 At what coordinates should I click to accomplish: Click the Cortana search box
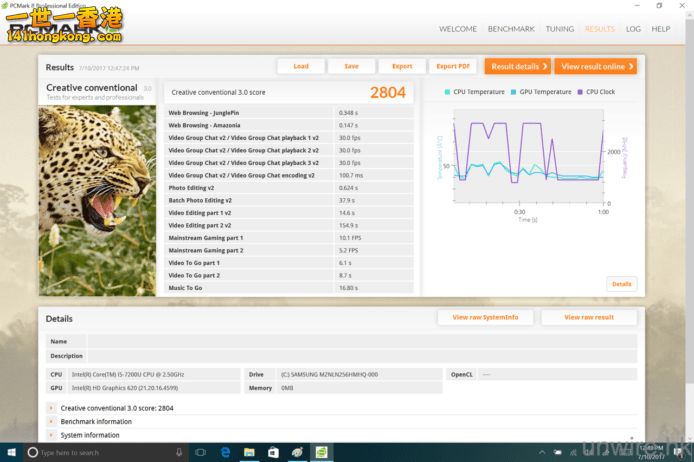pyautogui.click(x=105, y=452)
